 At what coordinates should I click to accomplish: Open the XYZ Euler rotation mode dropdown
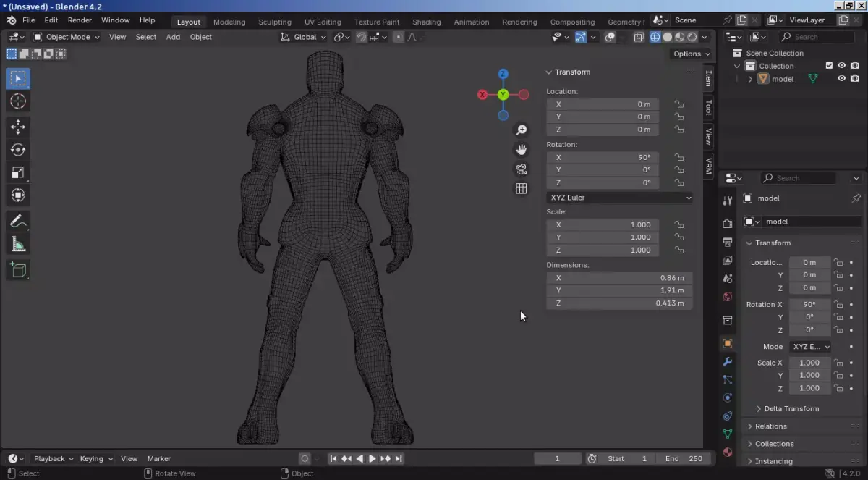tap(620, 198)
